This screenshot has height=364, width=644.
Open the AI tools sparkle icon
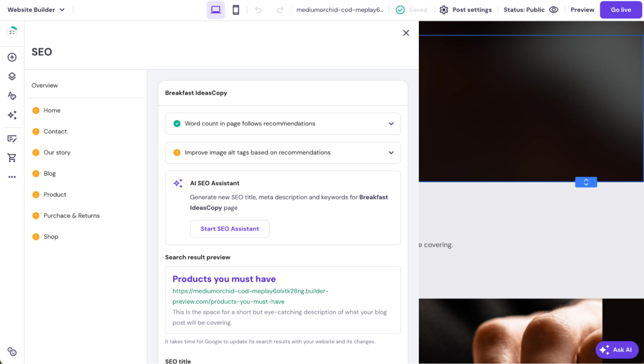[x=11, y=115]
